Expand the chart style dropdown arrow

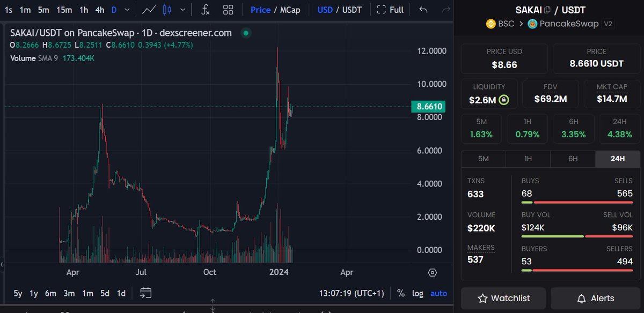pos(184,10)
